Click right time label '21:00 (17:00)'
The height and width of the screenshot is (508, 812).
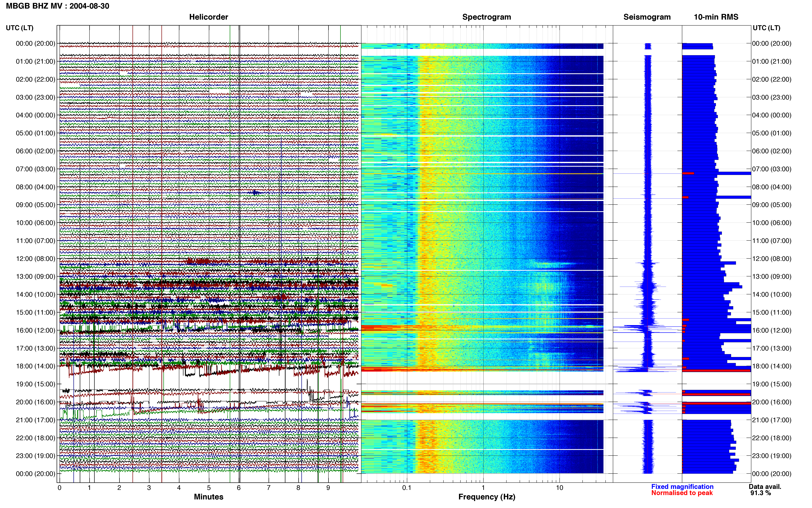(x=772, y=420)
